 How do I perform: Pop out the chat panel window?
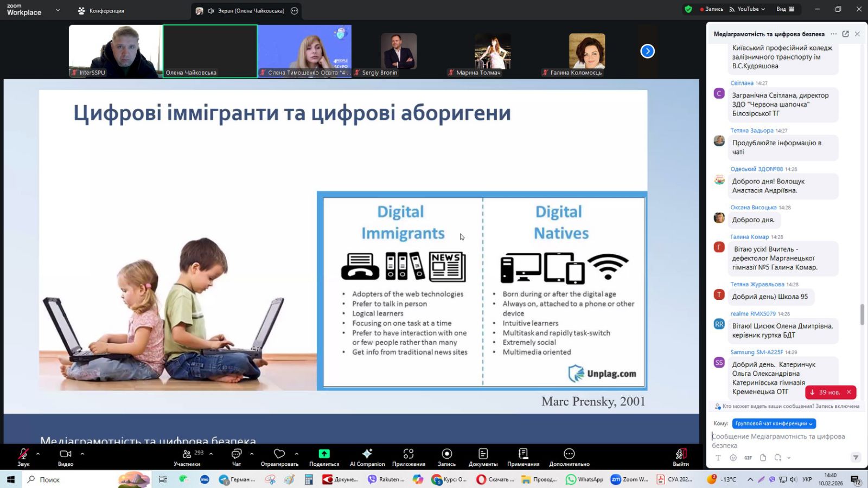coord(845,34)
